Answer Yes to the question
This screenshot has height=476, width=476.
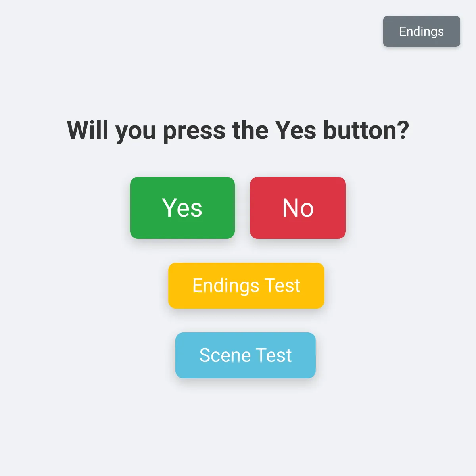point(182,208)
